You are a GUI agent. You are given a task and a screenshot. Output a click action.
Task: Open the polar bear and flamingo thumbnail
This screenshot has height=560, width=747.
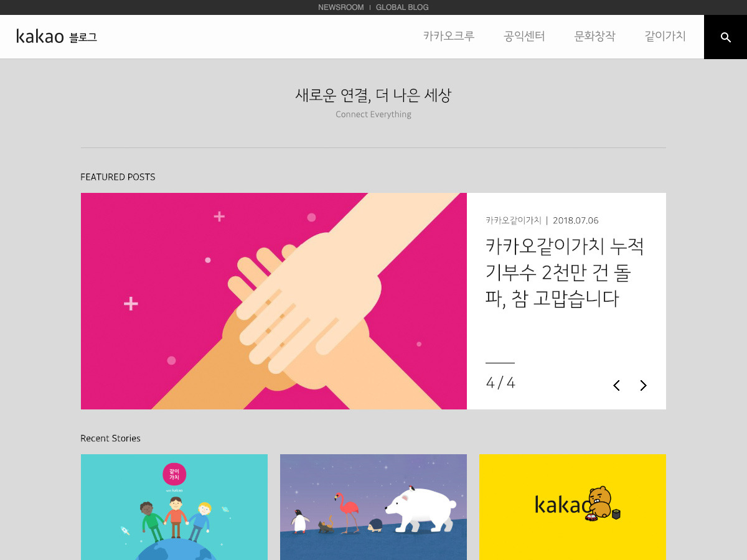pos(374,507)
